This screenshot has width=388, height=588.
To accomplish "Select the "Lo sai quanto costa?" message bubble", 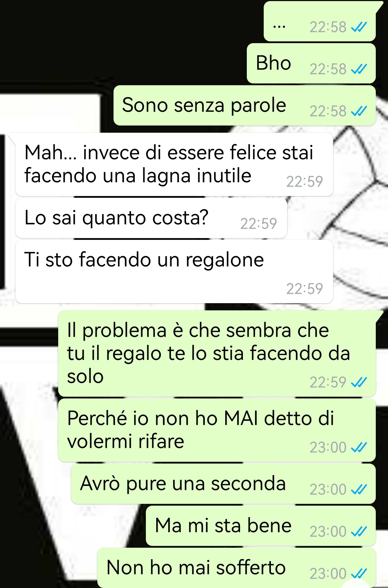I will (x=151, y=218).
